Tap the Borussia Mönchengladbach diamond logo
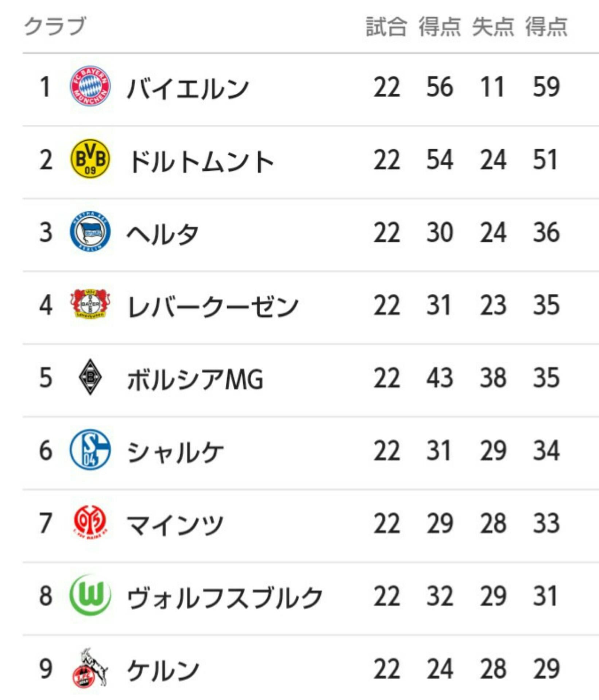This screenshot has height=700, width=599. [90, 377]
